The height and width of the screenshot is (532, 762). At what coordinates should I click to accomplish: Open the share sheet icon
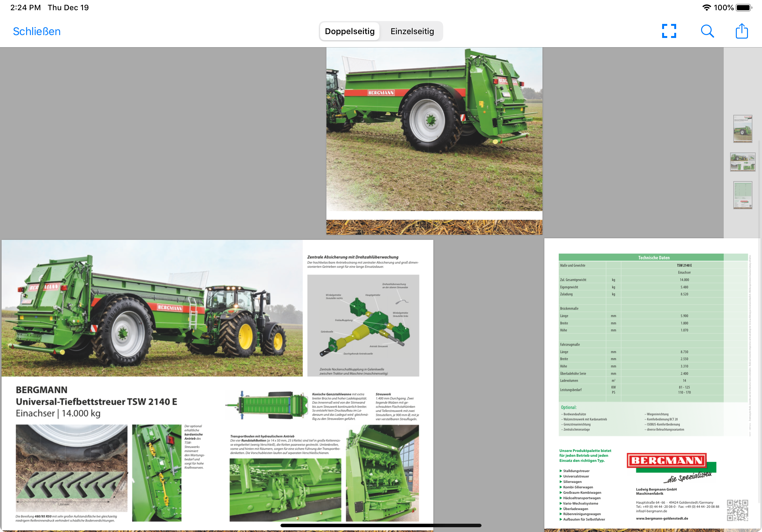click(x=742, y=31)
